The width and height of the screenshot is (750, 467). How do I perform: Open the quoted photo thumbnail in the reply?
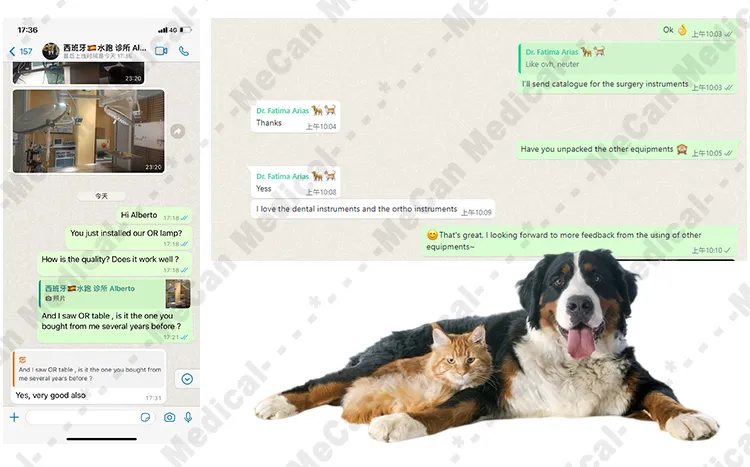tap(178, 293)
